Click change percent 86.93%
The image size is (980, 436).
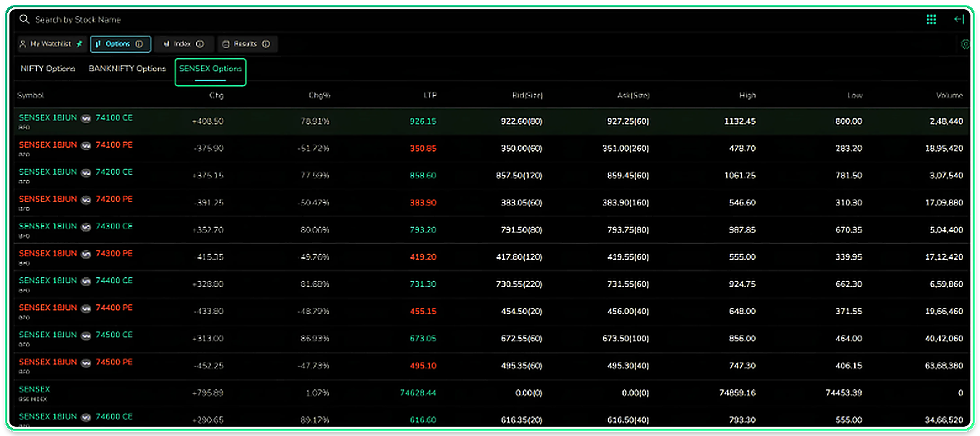pos(315,338)
